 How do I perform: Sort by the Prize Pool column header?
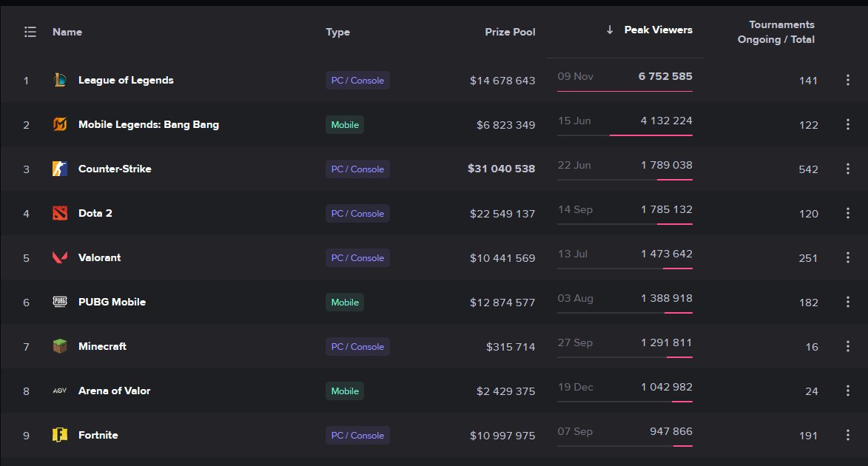(x=510, y=32)
